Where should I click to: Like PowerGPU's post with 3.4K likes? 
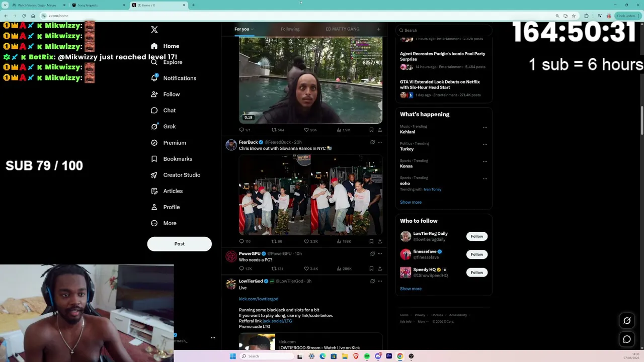click(x=311, y=268)
